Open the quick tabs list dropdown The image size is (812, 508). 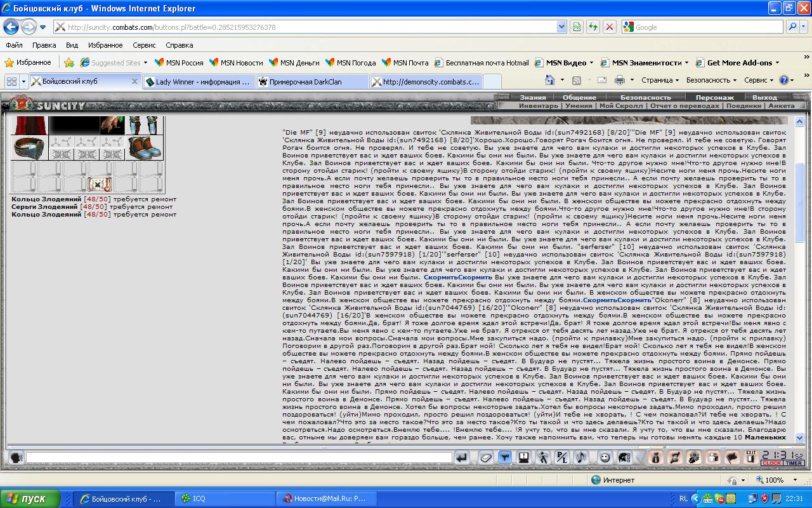click(x=24, y=81)
